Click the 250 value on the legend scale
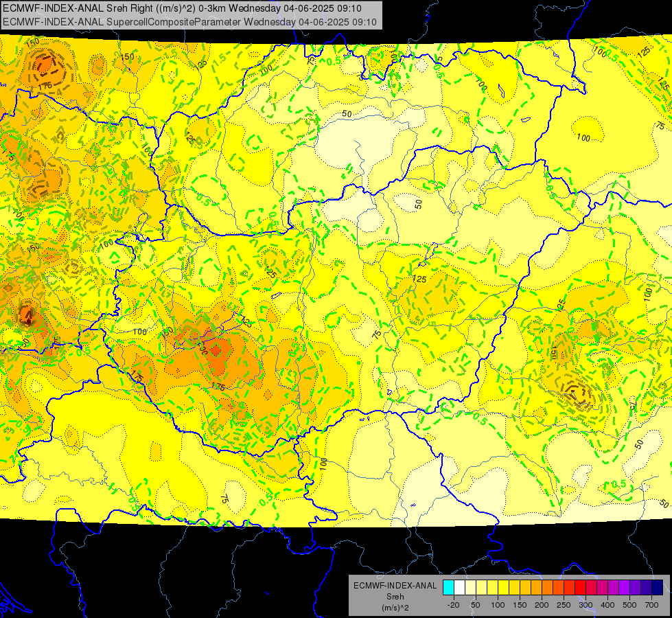The height and width of the screenshot is (618, 672). (564, 605)
